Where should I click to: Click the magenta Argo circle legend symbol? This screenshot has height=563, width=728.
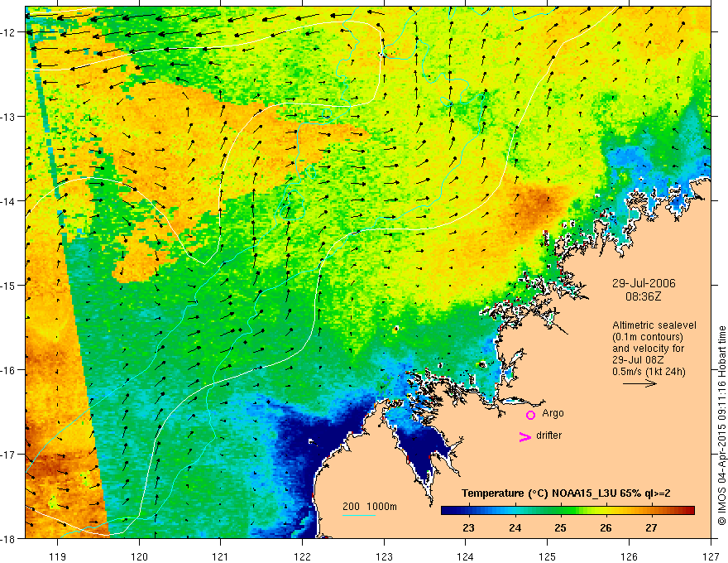coord(530,415)
